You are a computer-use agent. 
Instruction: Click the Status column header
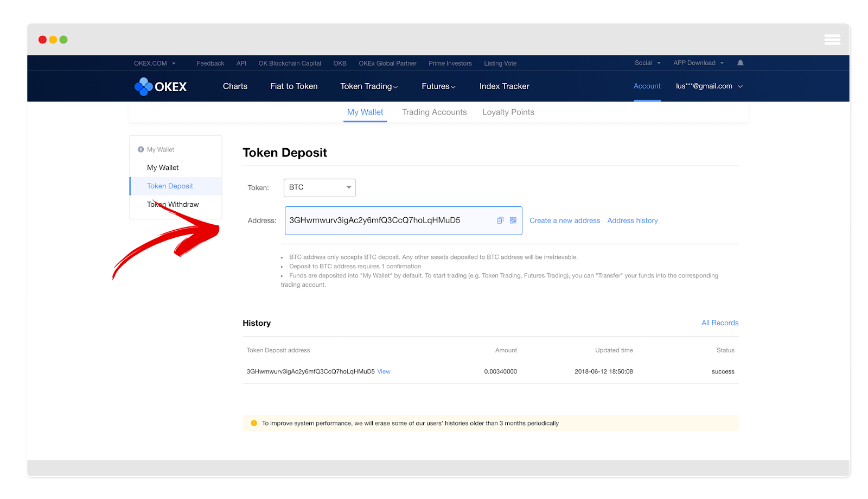click(x=725, y=350)
